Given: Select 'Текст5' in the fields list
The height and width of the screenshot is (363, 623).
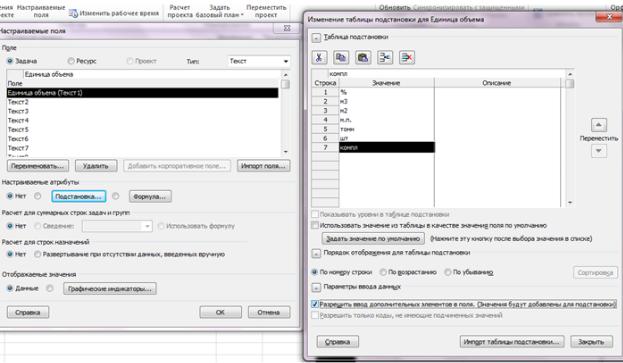Looking at the screenshot, I should [x=143, y=129].
